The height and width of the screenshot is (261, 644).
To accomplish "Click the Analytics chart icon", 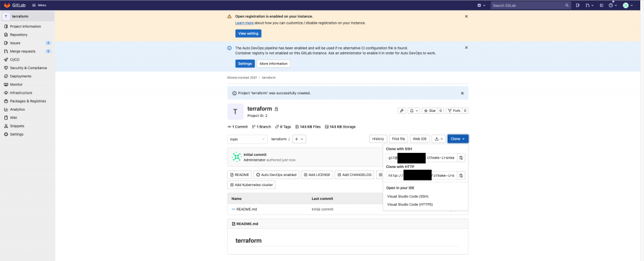I will click(x=6, y=109).
